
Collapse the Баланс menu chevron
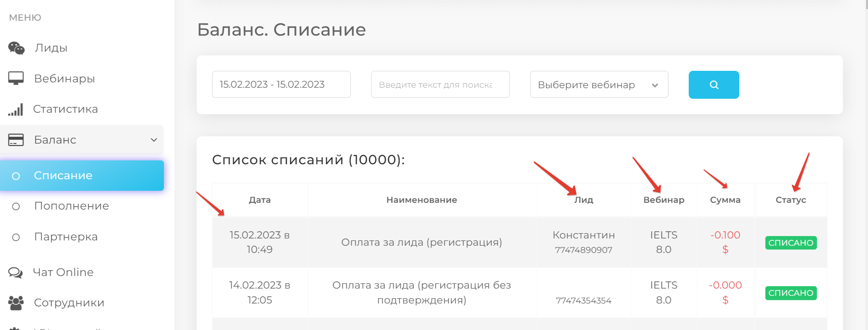154,140
